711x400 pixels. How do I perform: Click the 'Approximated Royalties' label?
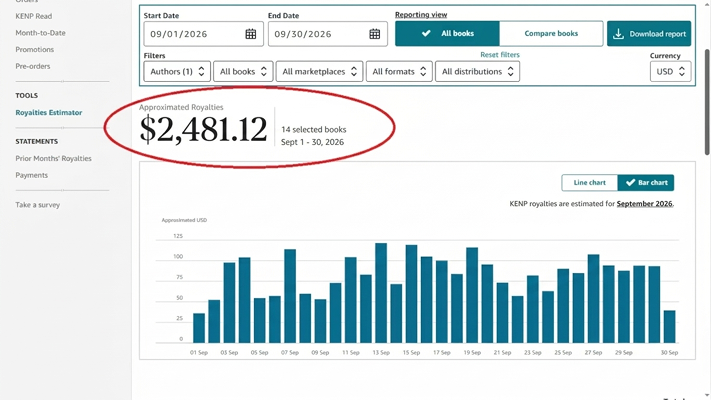(x=181, y=107)
